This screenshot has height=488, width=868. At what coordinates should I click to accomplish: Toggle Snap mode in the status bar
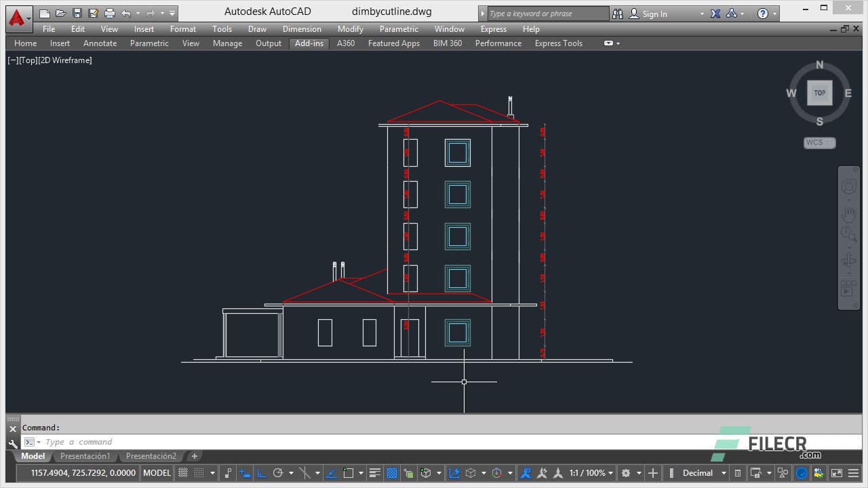pyautogui.click(x=198, y=472)
